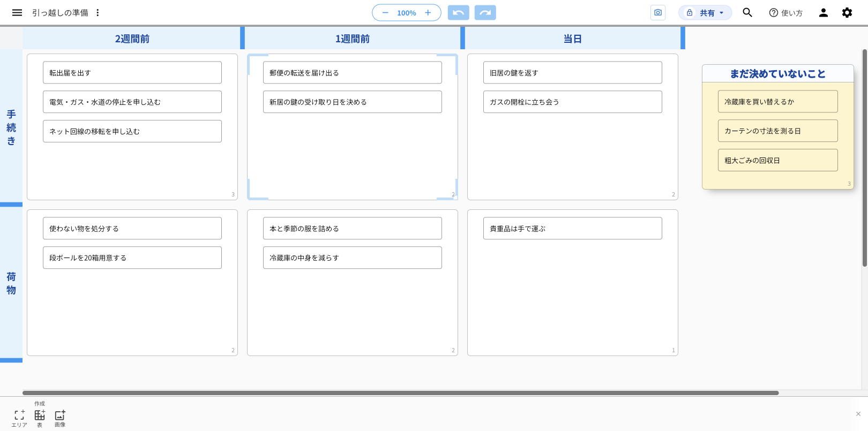Select the 転出届を出す card
Image resolution: width=868 pixels, height=431 pixels.
point(132,72)
